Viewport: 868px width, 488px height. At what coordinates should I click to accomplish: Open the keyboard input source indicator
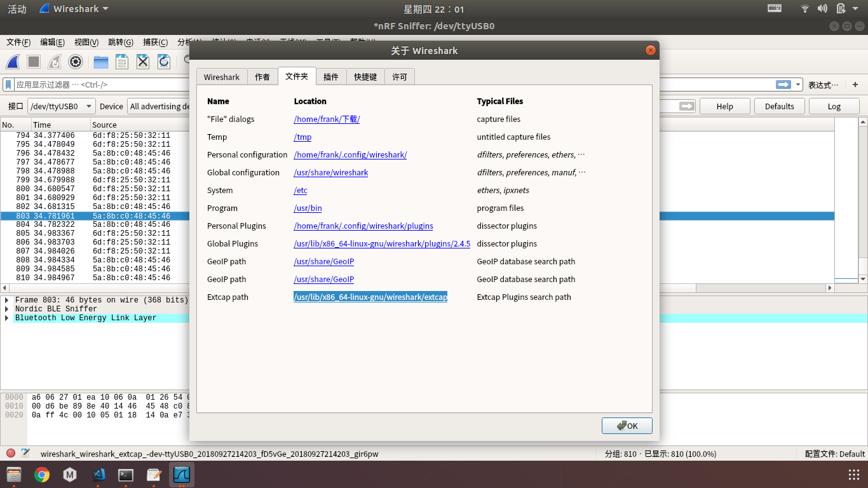pyautogui.click(x=775, y=9)
